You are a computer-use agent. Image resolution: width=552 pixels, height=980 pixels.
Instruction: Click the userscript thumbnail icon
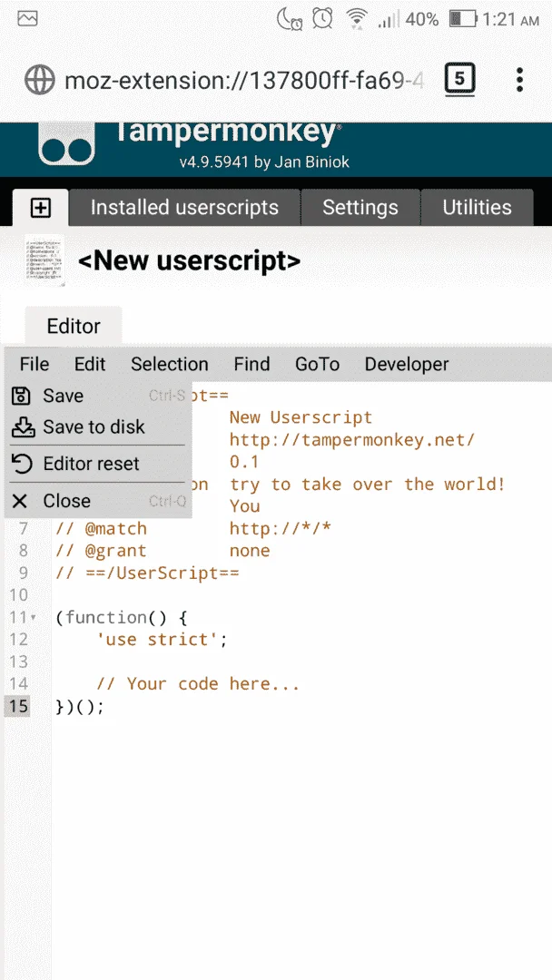point(45,260)
